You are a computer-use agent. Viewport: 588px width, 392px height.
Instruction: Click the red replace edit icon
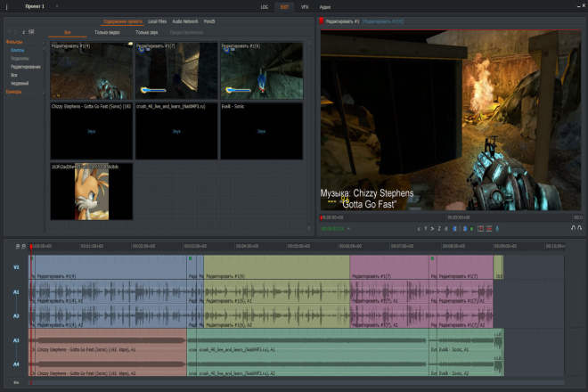480,228
